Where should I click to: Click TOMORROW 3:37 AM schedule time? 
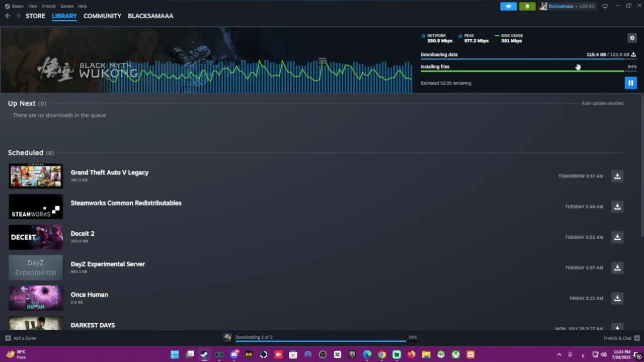(581, 176)
